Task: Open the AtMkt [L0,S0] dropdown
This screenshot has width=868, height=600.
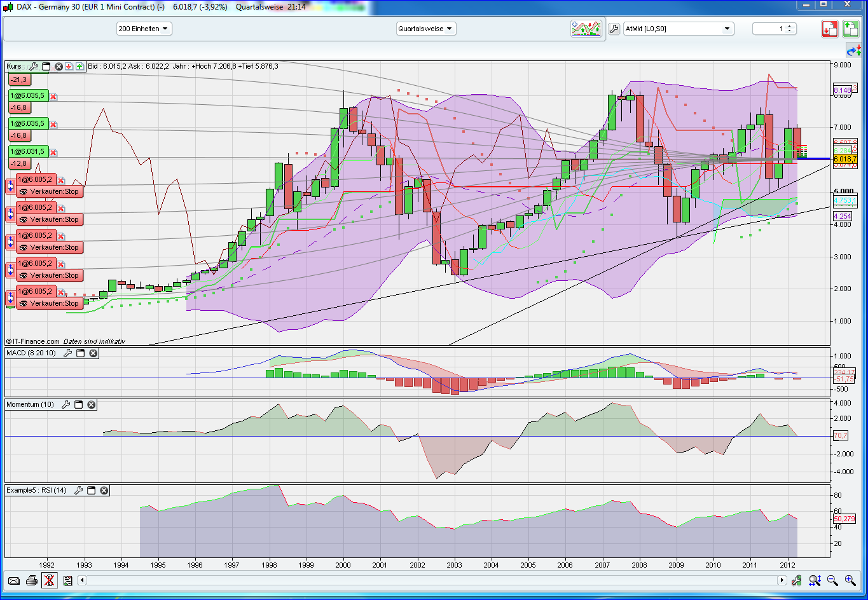Action: (x=679, y=29)
